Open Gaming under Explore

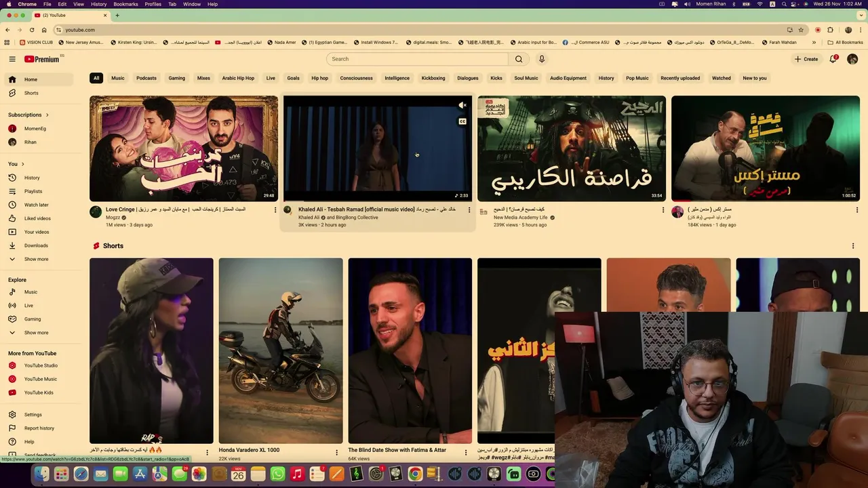[x=39, y=319]
